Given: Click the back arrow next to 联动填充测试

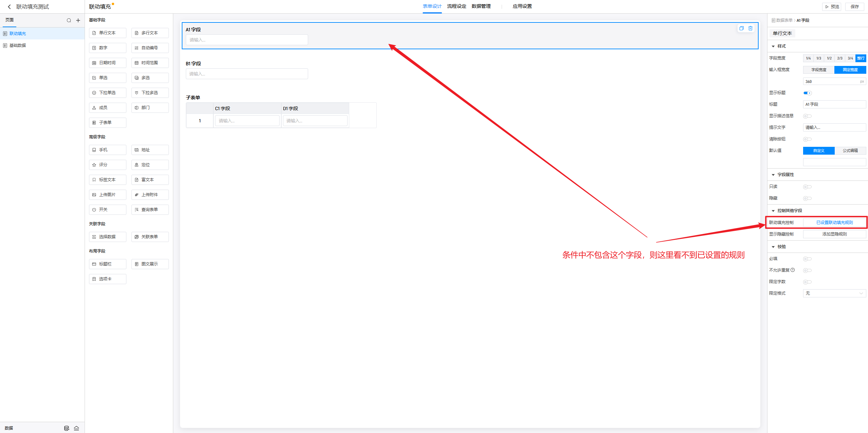Looking at the screenshot, I should (x=9, y=6).
